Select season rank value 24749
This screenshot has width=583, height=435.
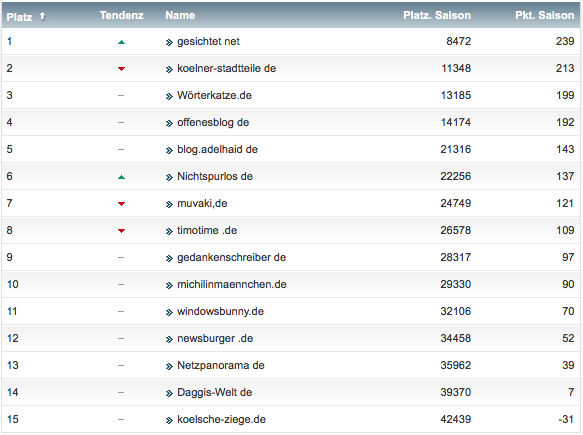coord(456,203)
